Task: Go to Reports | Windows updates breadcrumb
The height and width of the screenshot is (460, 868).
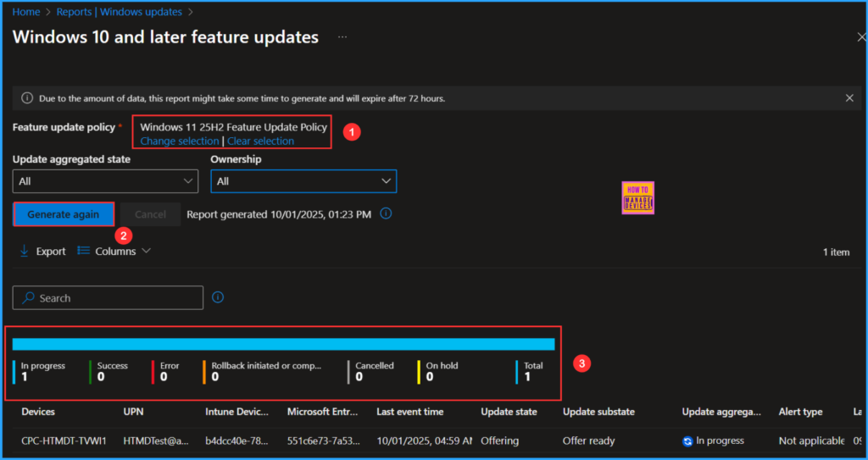Action: click(x=119, y=12)
